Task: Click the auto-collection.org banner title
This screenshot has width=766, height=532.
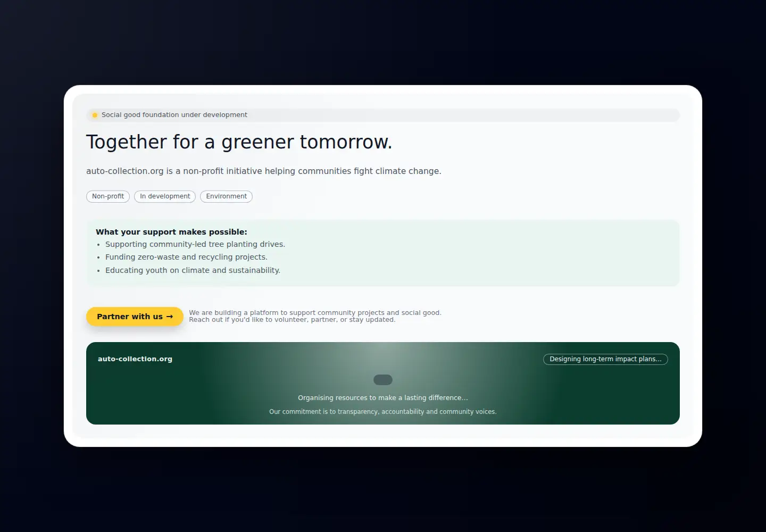Action: tap(135, 359)
